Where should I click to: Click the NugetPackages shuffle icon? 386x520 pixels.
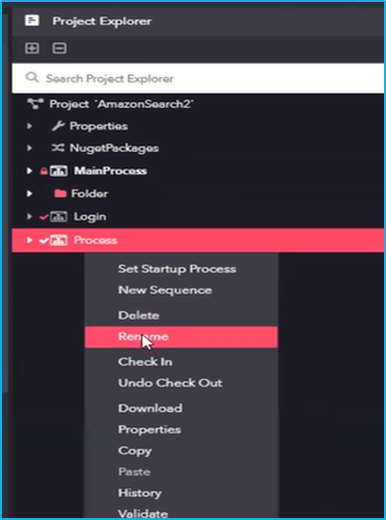pos(58,148)
